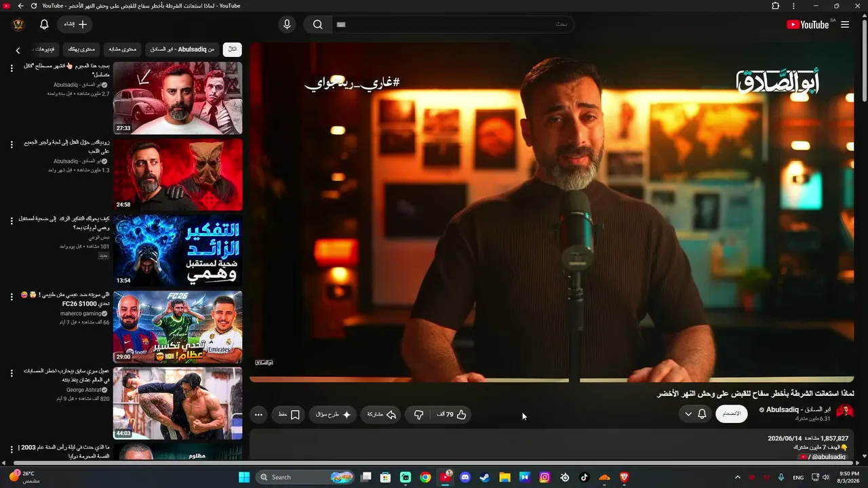
Task: Select the partially visible 'فيديوهات' chip
Action: click(45, 49)
